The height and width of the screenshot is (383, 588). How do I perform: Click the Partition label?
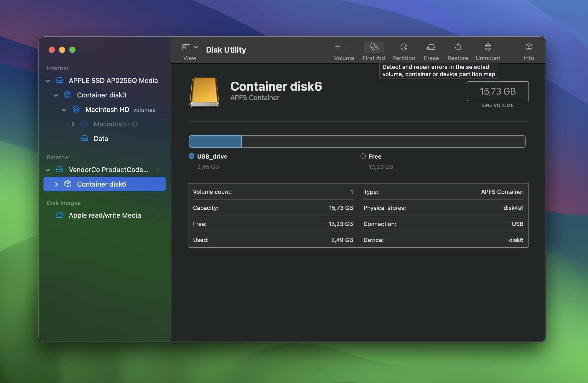403,58
